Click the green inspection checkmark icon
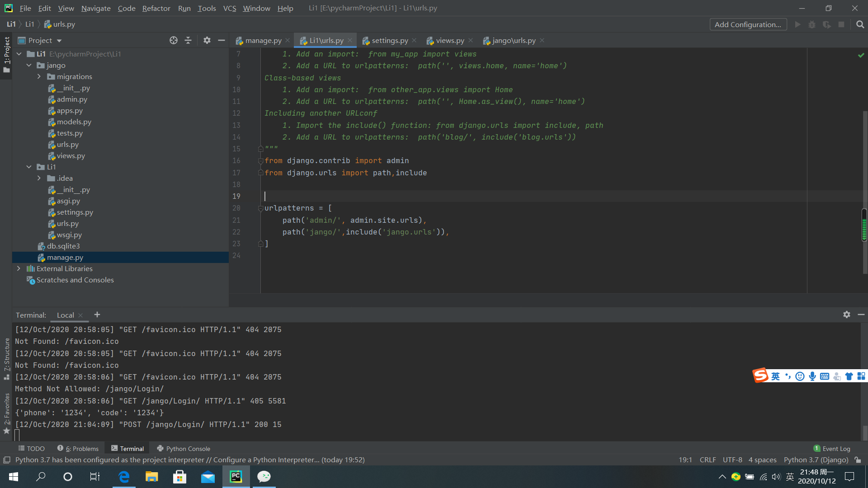The height and width of the screenshot is (488, 868). [x=861, y=55]
